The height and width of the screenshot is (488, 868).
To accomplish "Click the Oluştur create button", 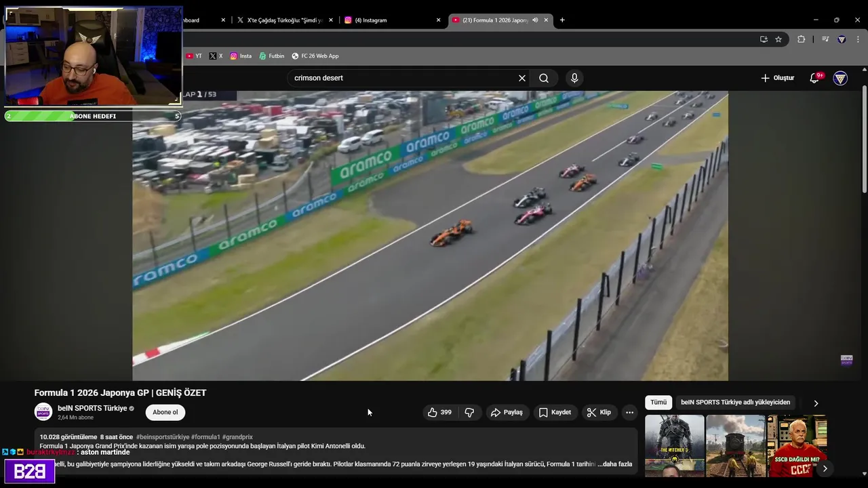I will pos(777,78).
